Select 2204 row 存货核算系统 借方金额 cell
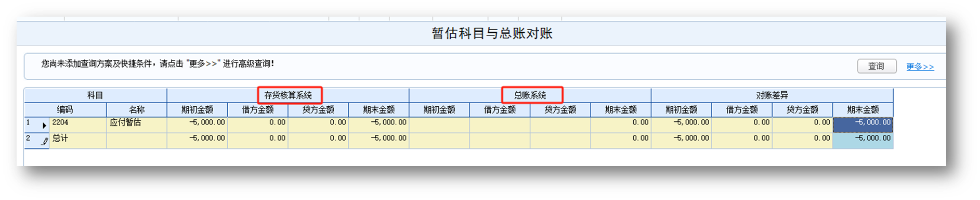This screenshot has height=200, width=980. pos(258,125)
